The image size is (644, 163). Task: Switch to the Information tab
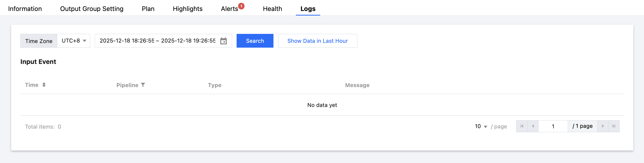click(x=25, y=9)
